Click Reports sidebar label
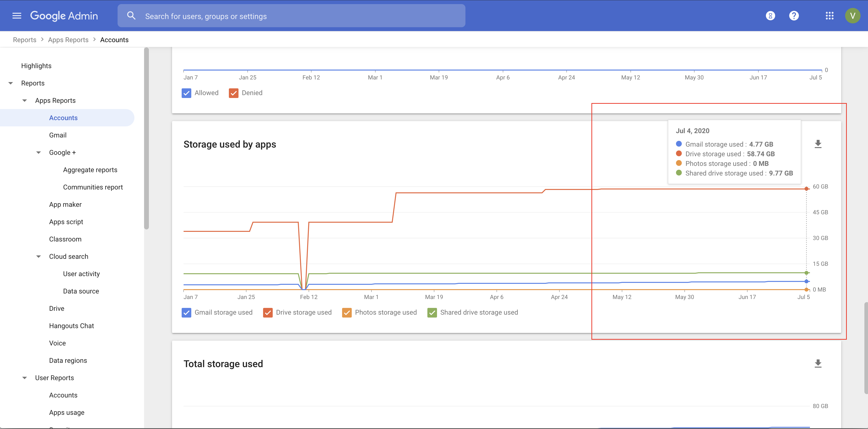 33,83
